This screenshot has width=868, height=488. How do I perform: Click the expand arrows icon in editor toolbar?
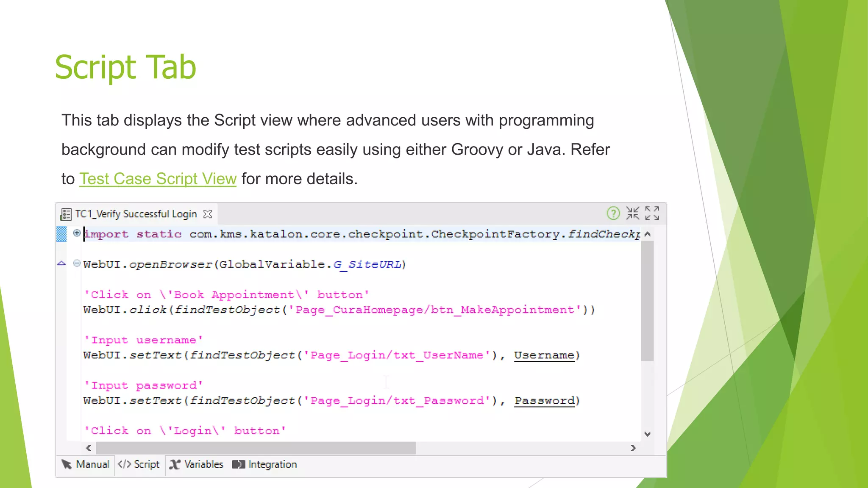652,213
